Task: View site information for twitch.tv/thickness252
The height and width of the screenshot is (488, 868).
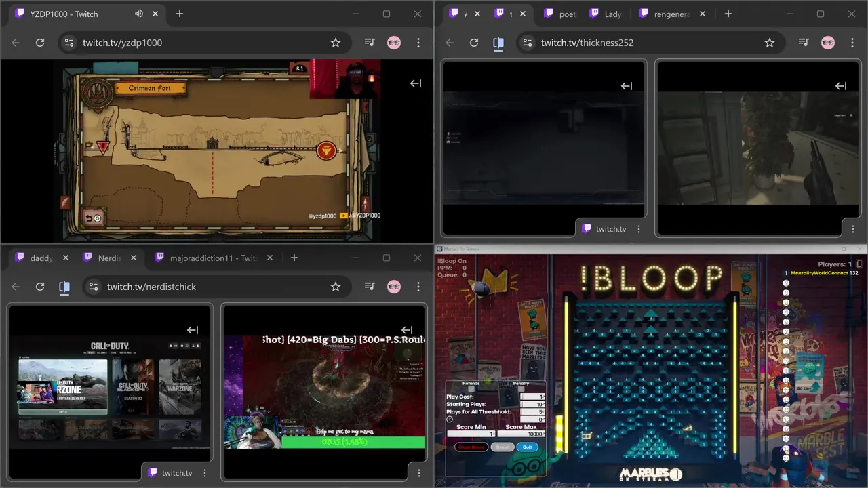Action: tap(527, 43)
